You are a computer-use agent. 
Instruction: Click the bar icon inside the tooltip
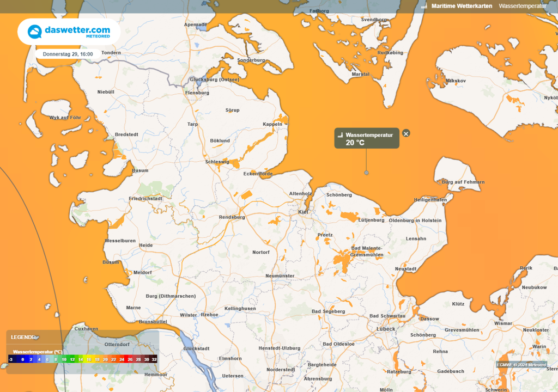(x=340, y=134)
